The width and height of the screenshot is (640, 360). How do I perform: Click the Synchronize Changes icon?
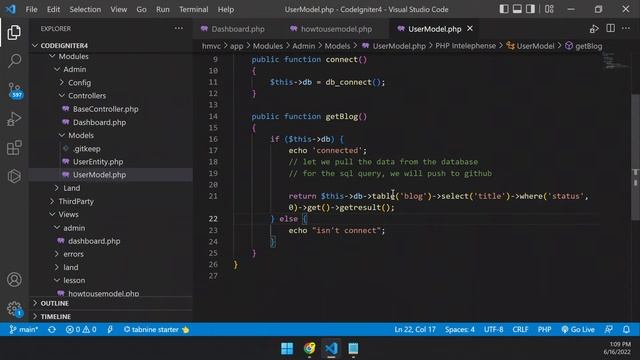52,329
